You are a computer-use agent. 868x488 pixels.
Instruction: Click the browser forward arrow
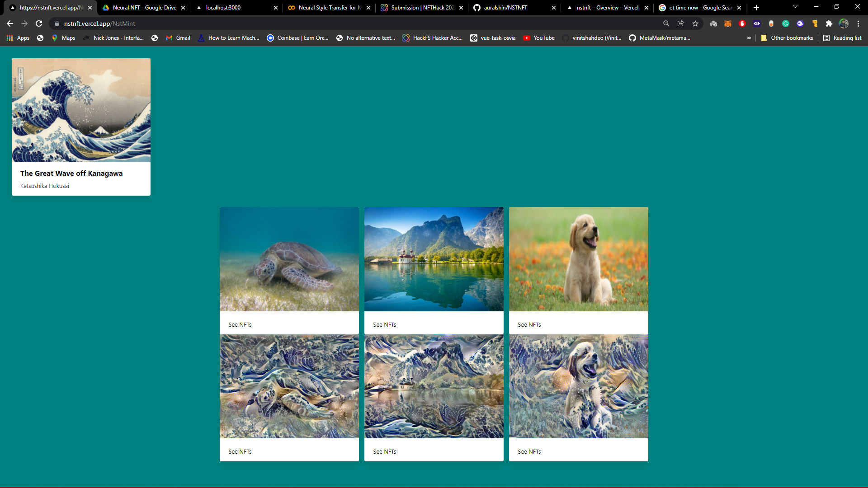click(24, 23)
